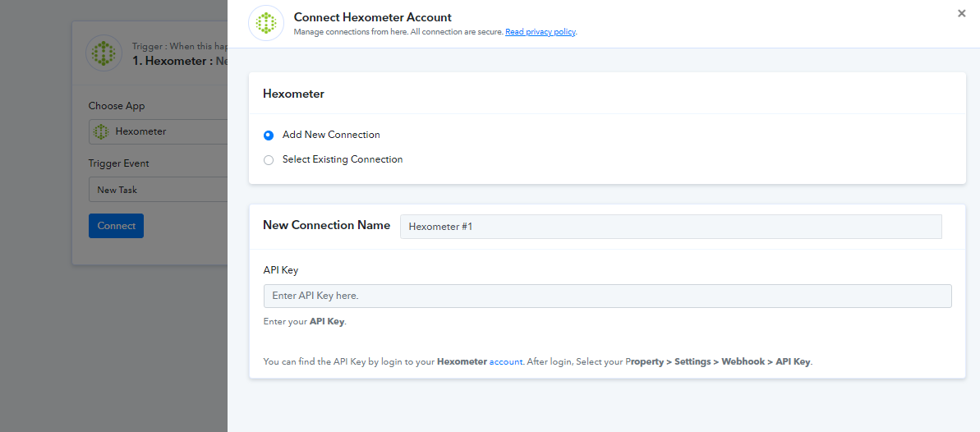The height and width of the screenshot is (432, 980).
Task: Open the Trigger Event dropdown showing New Task
Action: click(158, 190)
